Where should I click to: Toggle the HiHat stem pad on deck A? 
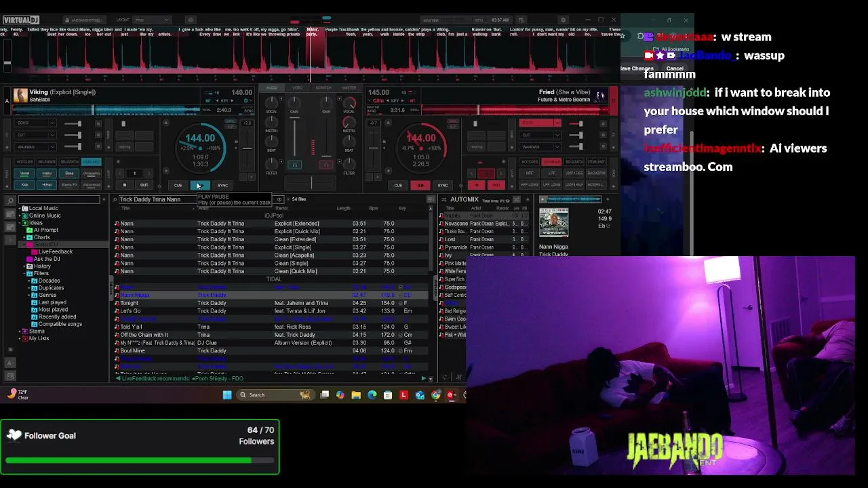[x=47, y=184]
